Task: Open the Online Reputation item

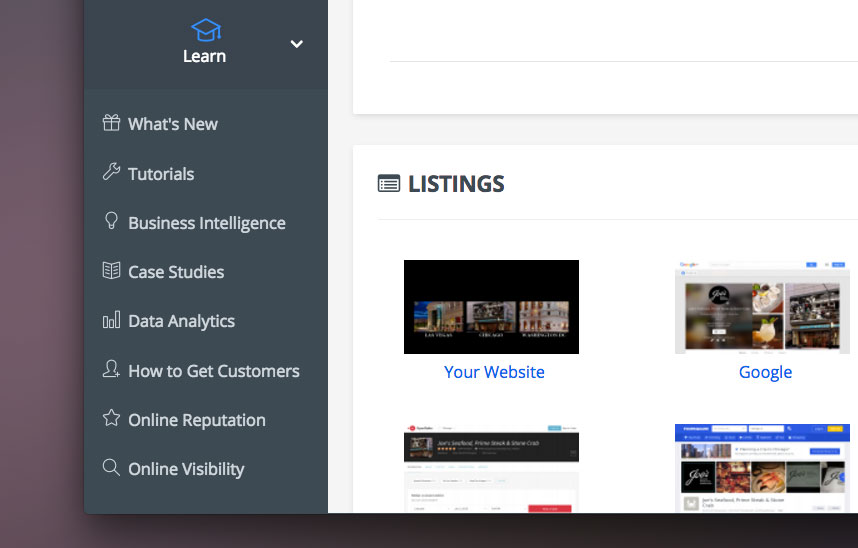Action: (x=197, y=420)
